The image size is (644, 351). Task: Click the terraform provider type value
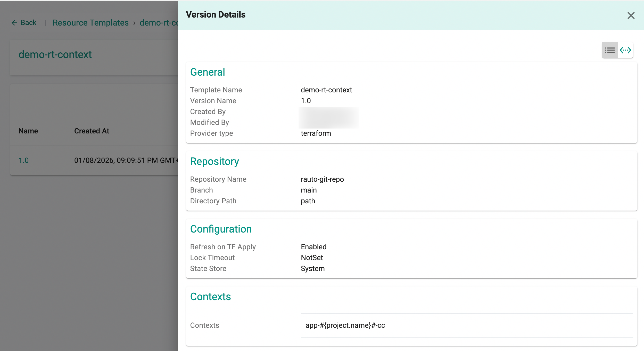(x=316, y=133)
